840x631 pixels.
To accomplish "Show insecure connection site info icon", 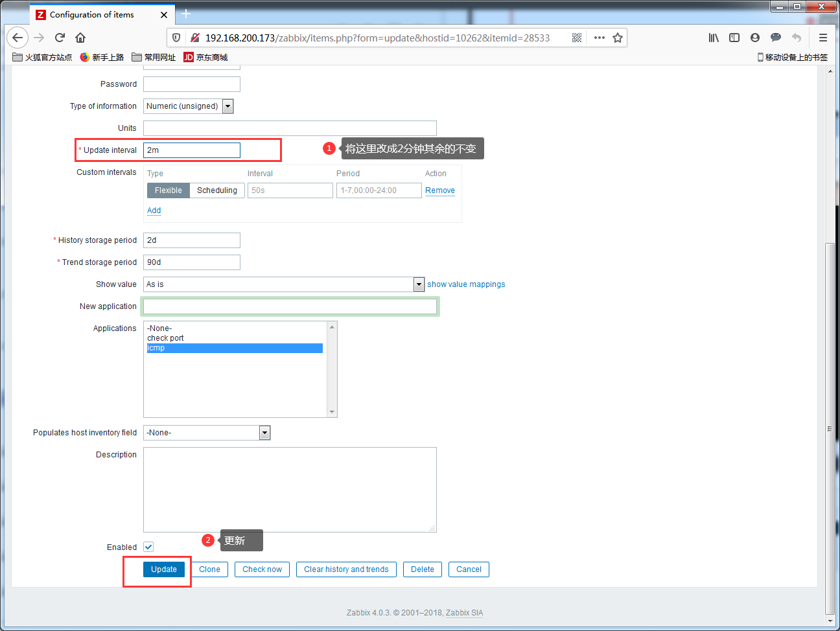I will pyautogui.click(x=194, y=38).
